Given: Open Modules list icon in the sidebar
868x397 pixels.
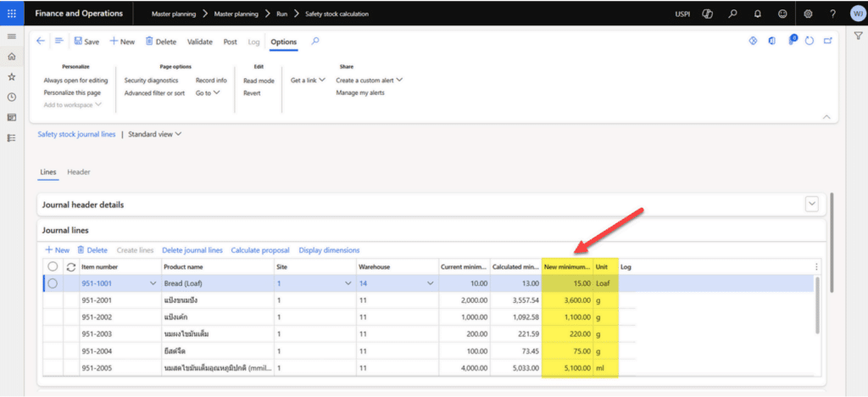Looking at the screenshot, I should tap(12, 138).
